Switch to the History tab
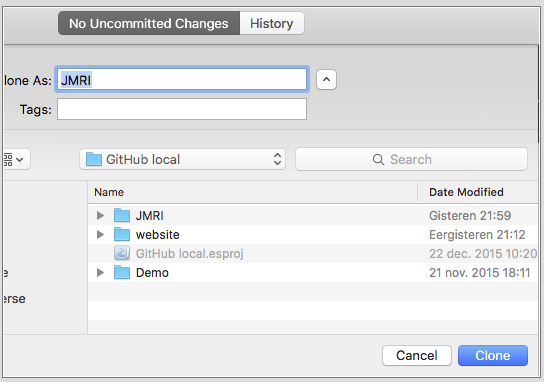544x382 pixels. click(272, 23)
